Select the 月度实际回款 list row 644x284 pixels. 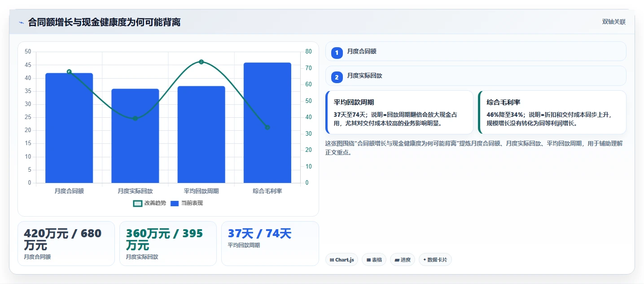(476, 75)
